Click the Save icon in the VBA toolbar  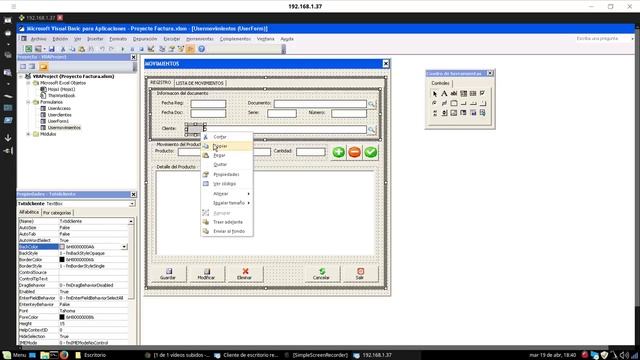[51, 49]
